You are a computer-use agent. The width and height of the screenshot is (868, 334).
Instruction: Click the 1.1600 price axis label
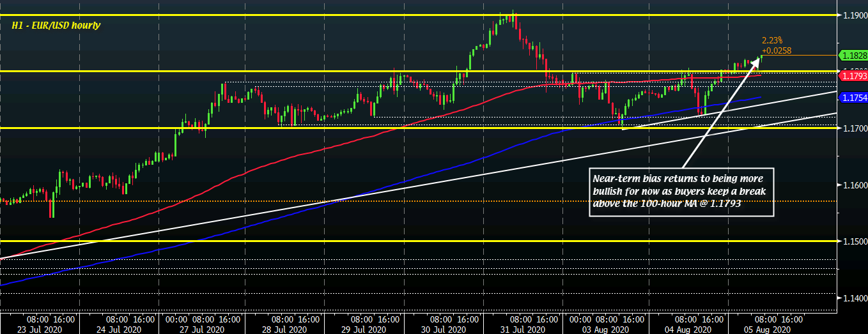(854, 185)
